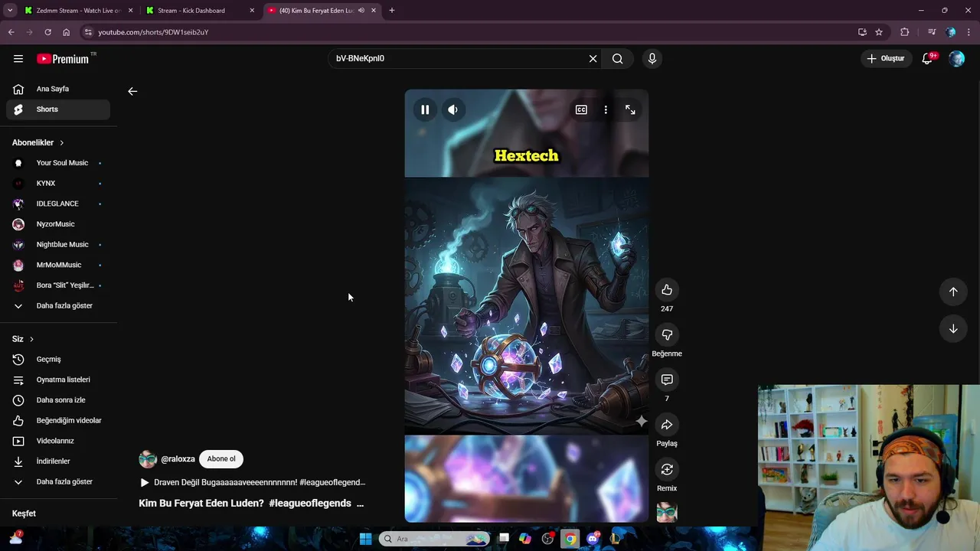Go to the YouTube Premium home logo

64,58
